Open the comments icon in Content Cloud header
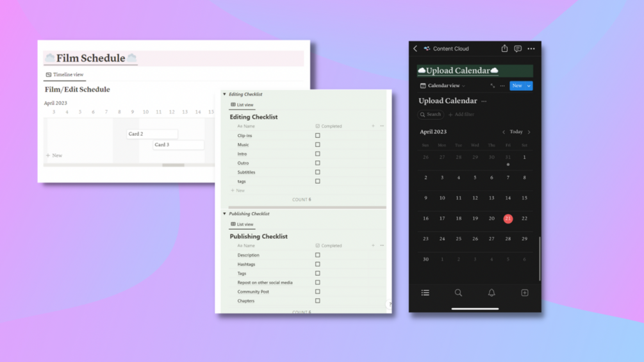644x362 pixels. pos(518,49)
